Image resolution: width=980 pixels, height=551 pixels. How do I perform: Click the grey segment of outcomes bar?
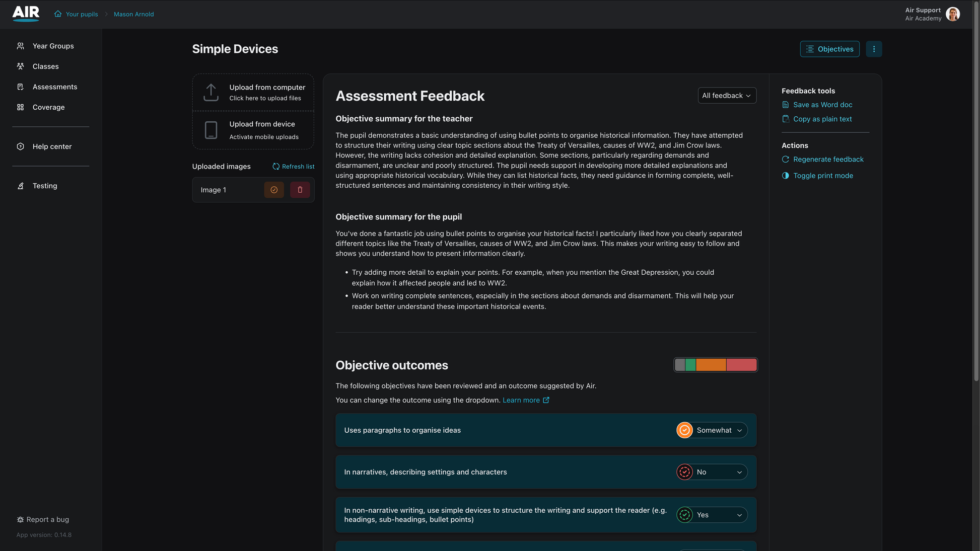[x=680, y=365]
